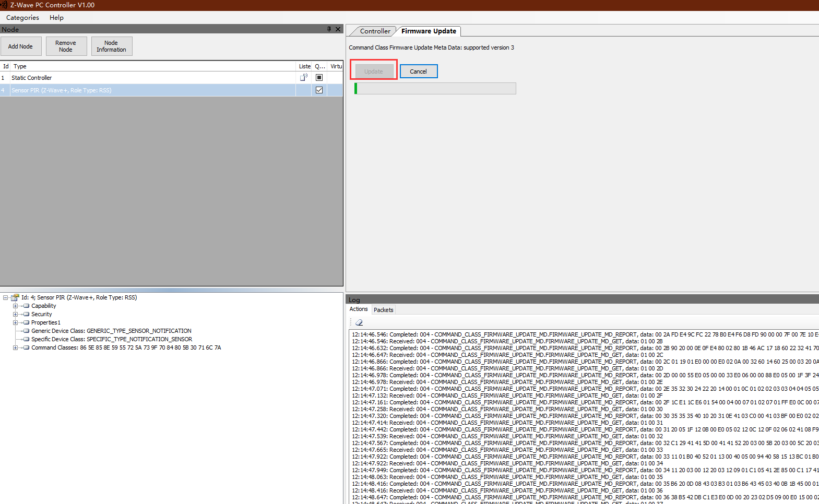Screen dimensions: 819x504
Task: Select the Properties1 tree item
Action: [46, 322]
